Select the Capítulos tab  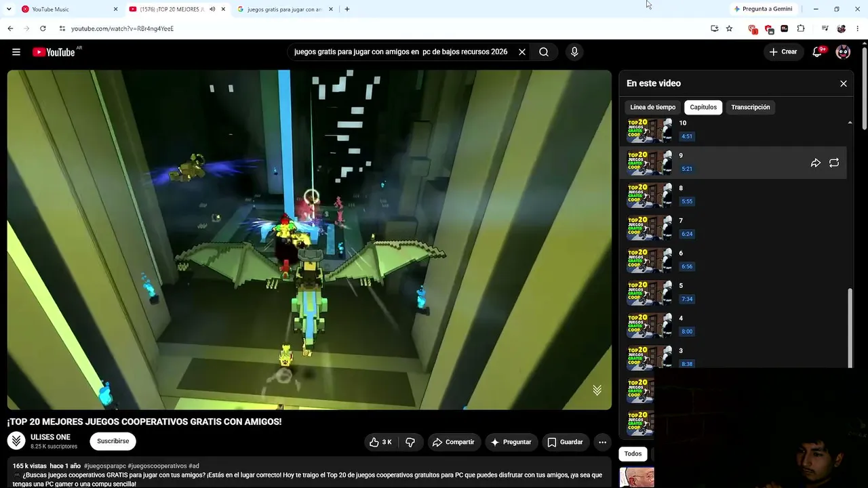click(703, 107)
